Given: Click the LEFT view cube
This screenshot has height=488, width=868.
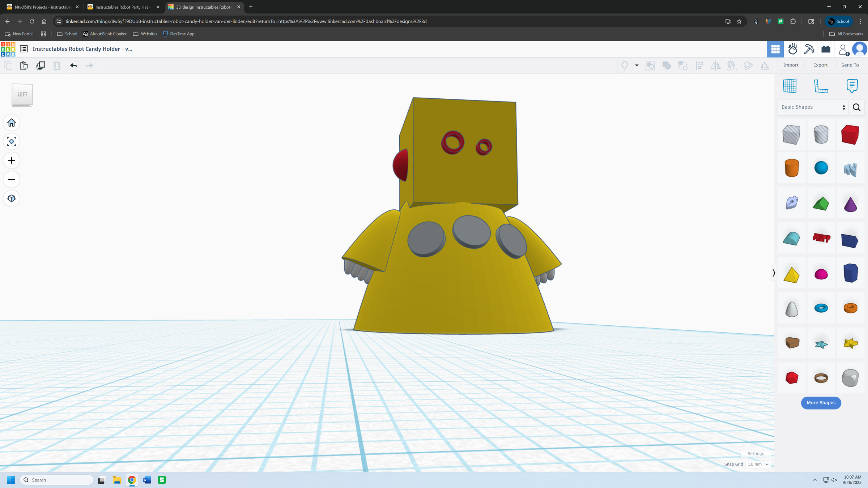Looking at the screenshot, I should (x=22, y=95).
